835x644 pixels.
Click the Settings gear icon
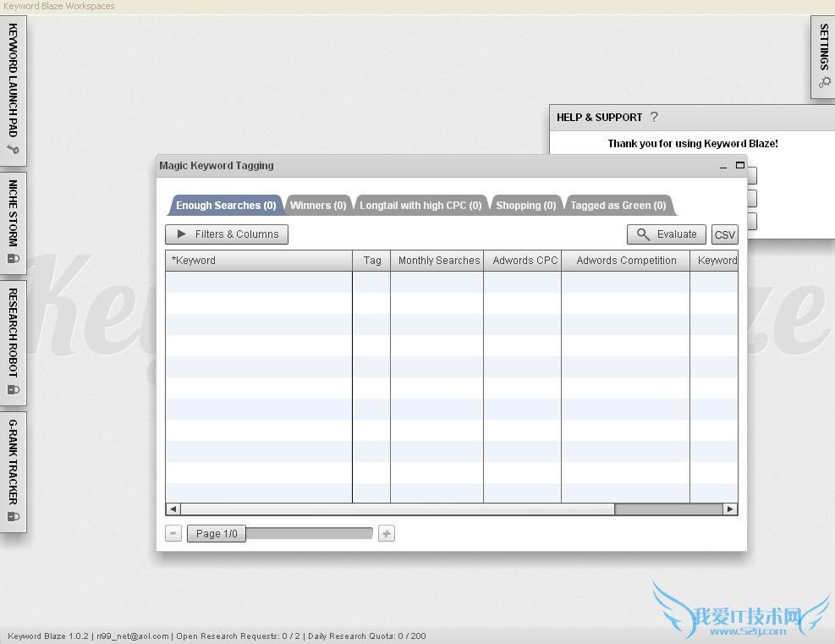point(824,82)
